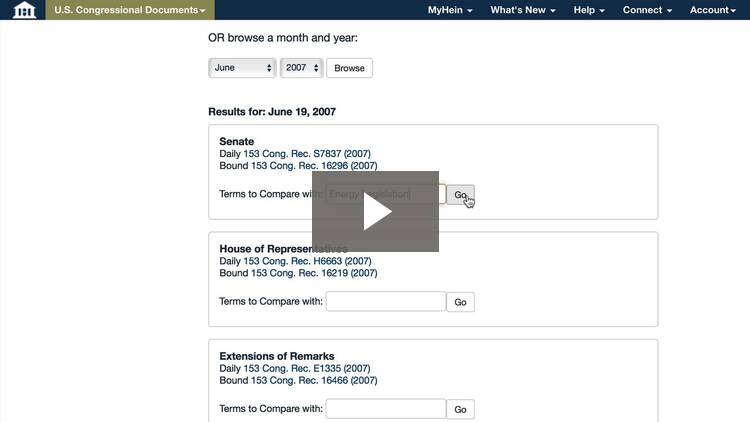Open House Bound 153 Cong. Rec. 16219 link
750x422 pixels.
[x=314, y=273]
